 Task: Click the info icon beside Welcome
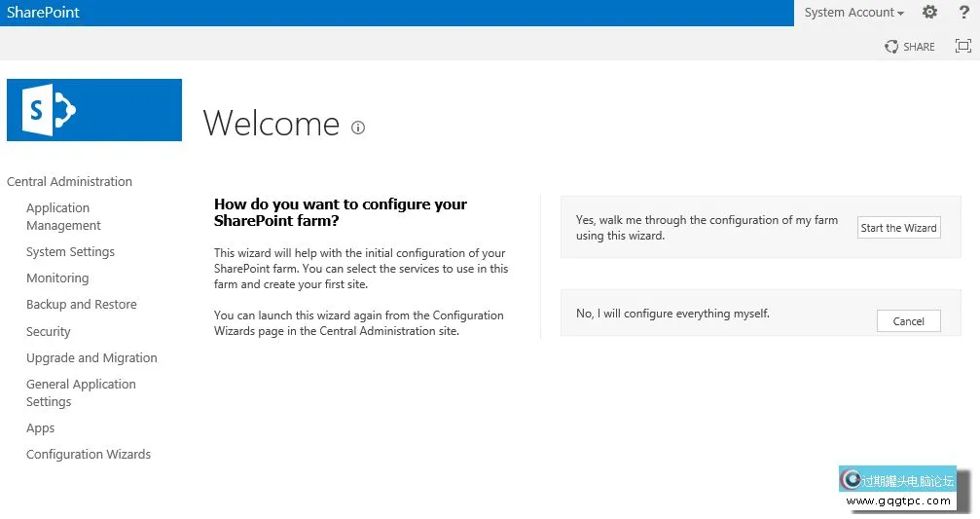coord(358,128)
